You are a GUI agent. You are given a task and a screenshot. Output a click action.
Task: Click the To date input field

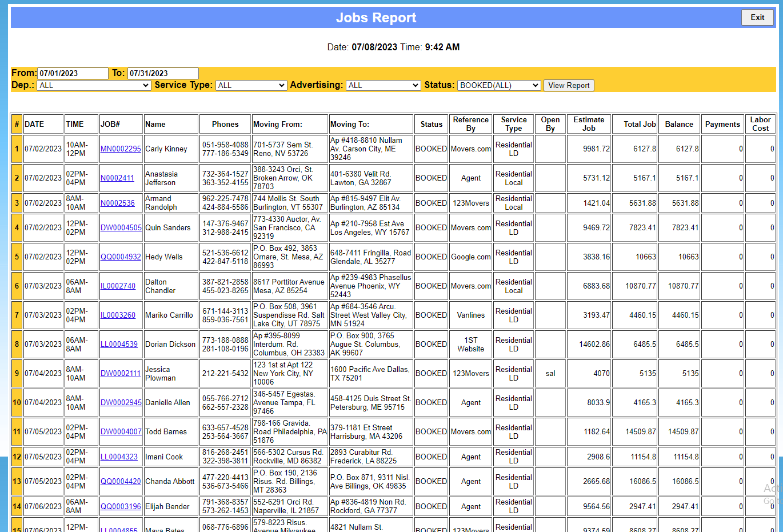(162, 73)
